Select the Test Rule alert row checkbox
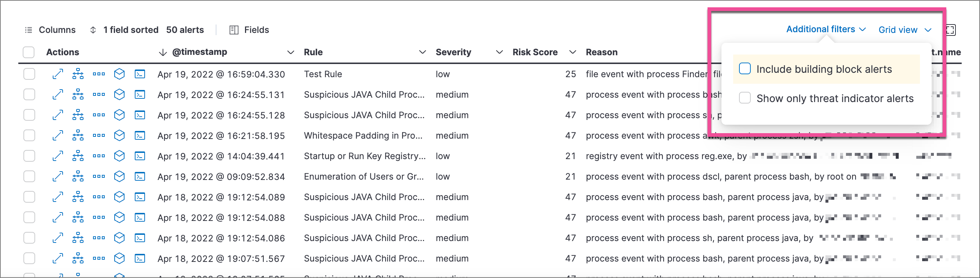Viewport: 980px width, 278px height. point(29,74)
